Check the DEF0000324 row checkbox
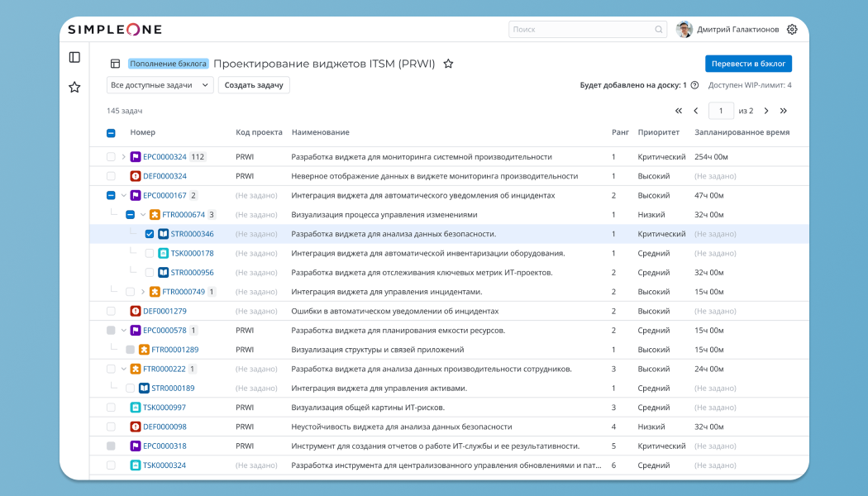Image resolution: width=868 pixels, height=496 pixels. 111,176
